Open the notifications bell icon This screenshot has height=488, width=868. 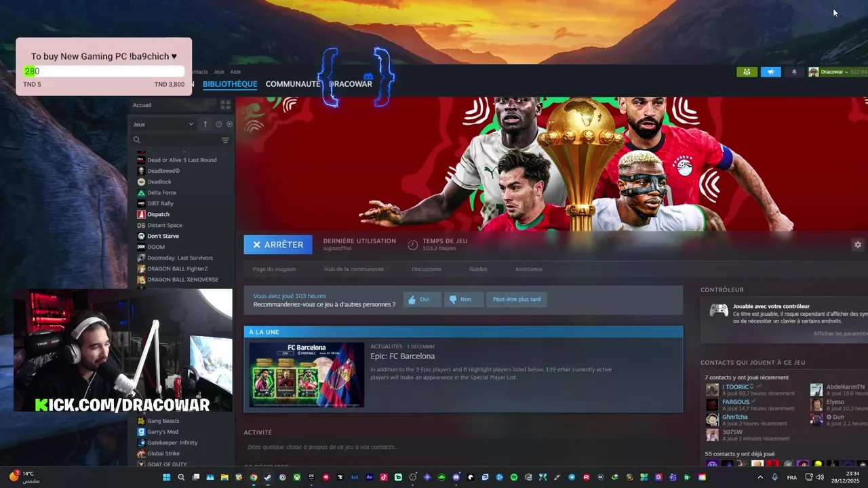click(794, 72)
